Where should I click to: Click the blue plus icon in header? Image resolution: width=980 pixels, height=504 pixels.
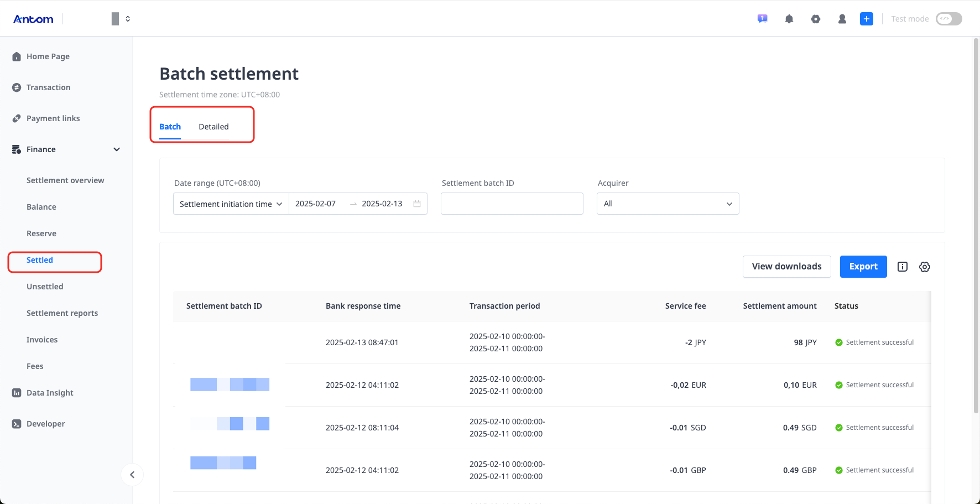(x=866, y=18)
